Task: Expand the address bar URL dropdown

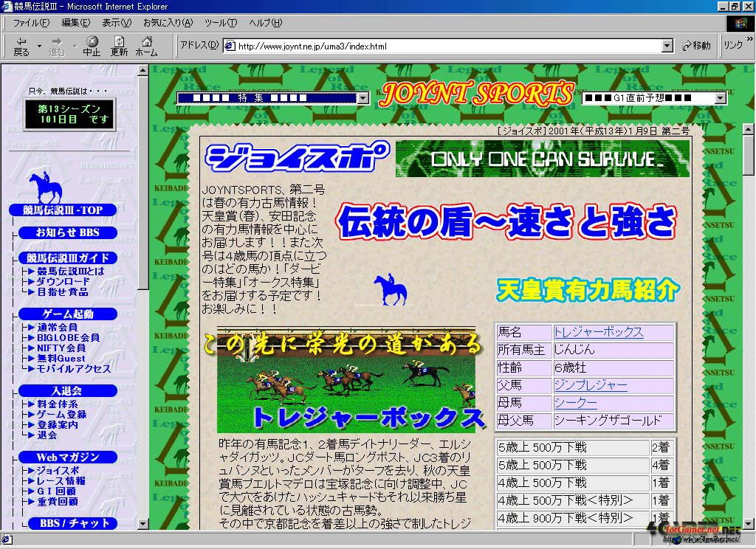Action: pos(667,46)
